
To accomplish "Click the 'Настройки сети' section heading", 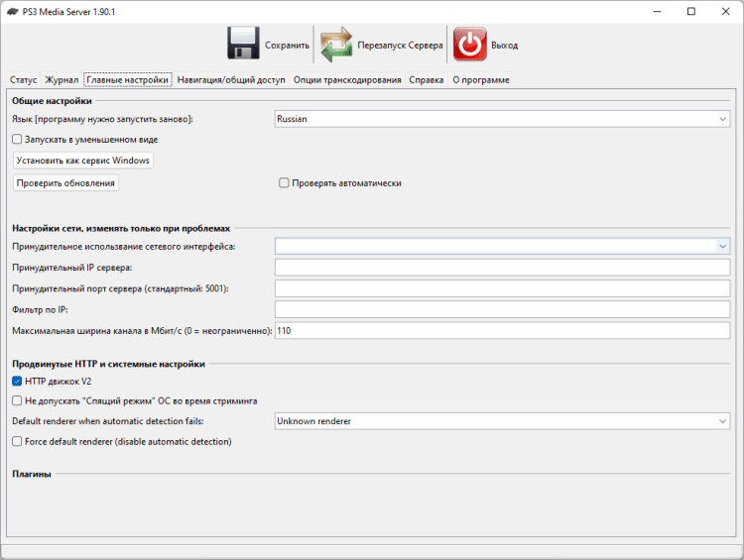I will click(121, 228).
